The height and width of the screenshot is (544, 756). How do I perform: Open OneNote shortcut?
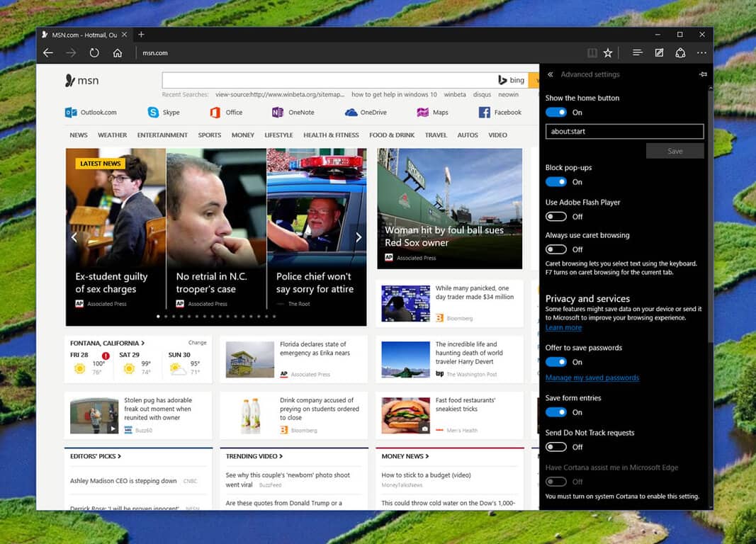pyautogui.click(x=293, y=112)
